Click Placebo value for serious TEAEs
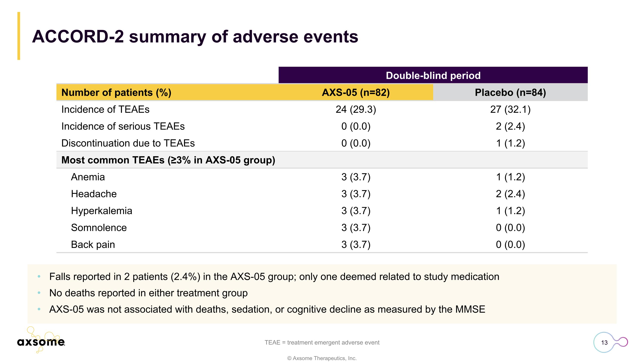 click(x=510, y=126)
